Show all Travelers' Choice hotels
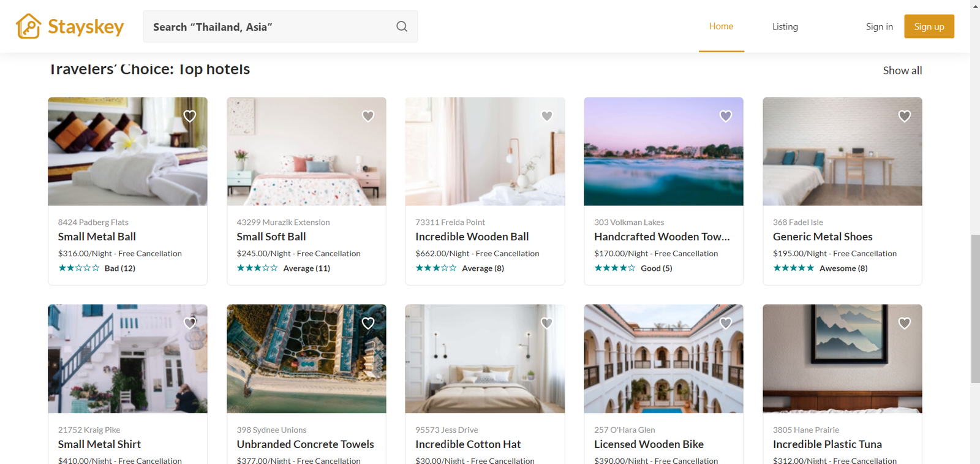 [902, 70]
